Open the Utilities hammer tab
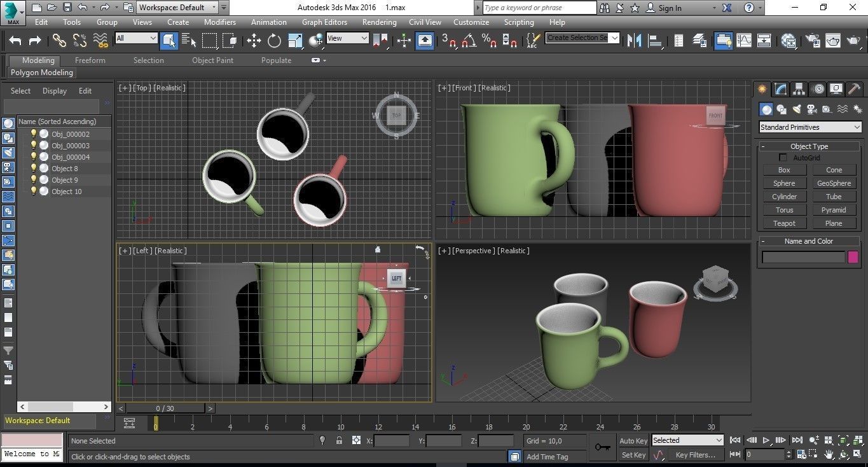Viewport: 868px width, 467px height. click(855, 89)
